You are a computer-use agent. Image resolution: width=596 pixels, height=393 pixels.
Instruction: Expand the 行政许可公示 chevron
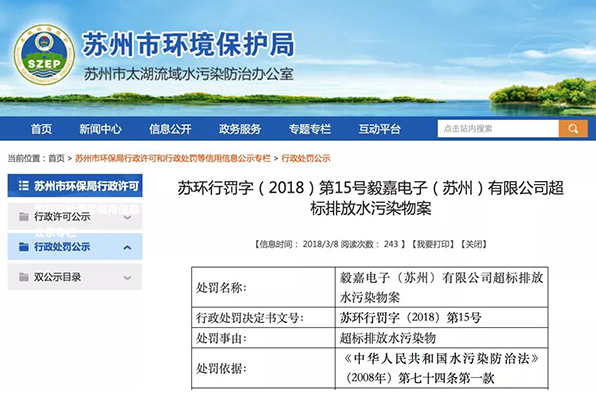(x=127, y=217)
